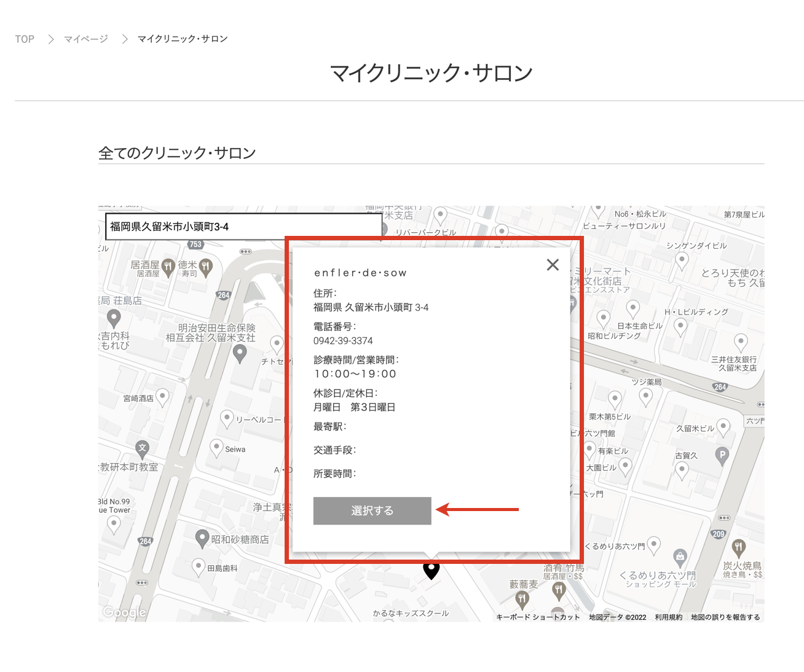This screenshot has height=672, width=804.
Task: Click the parking P icon
Action: tap(722, 455)
